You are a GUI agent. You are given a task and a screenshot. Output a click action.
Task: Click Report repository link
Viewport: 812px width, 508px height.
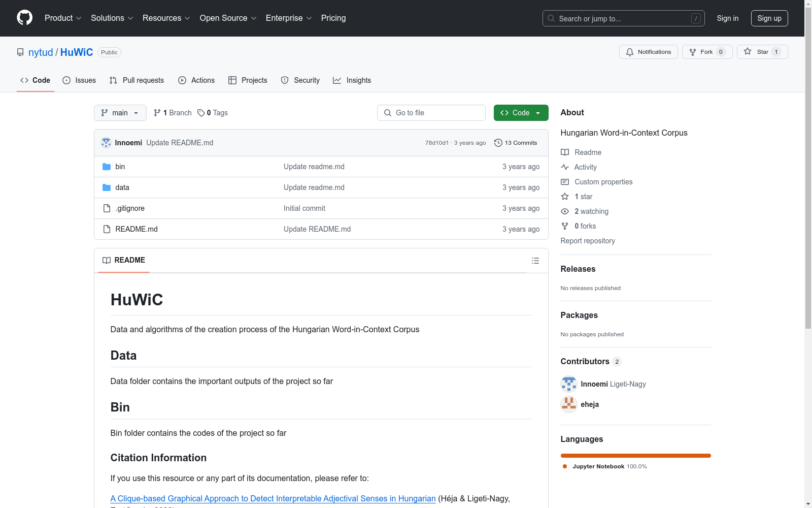pyautogui.click(x=588, y=241)
